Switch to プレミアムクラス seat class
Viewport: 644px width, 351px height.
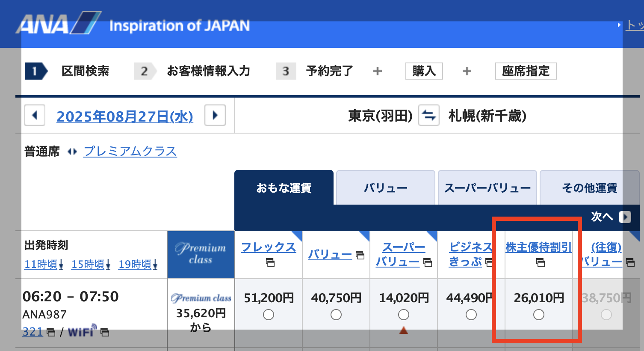point(130,151)
